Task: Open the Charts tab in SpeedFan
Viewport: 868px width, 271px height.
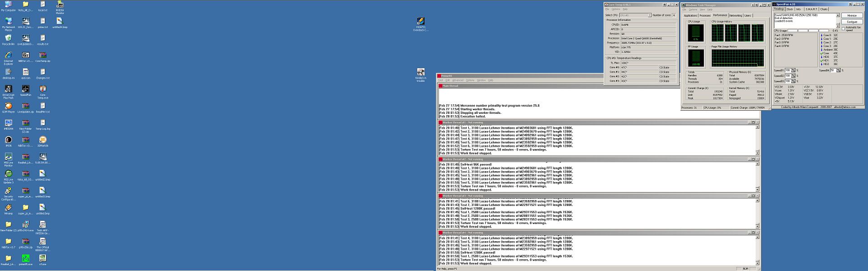Action: click(824, 9)
